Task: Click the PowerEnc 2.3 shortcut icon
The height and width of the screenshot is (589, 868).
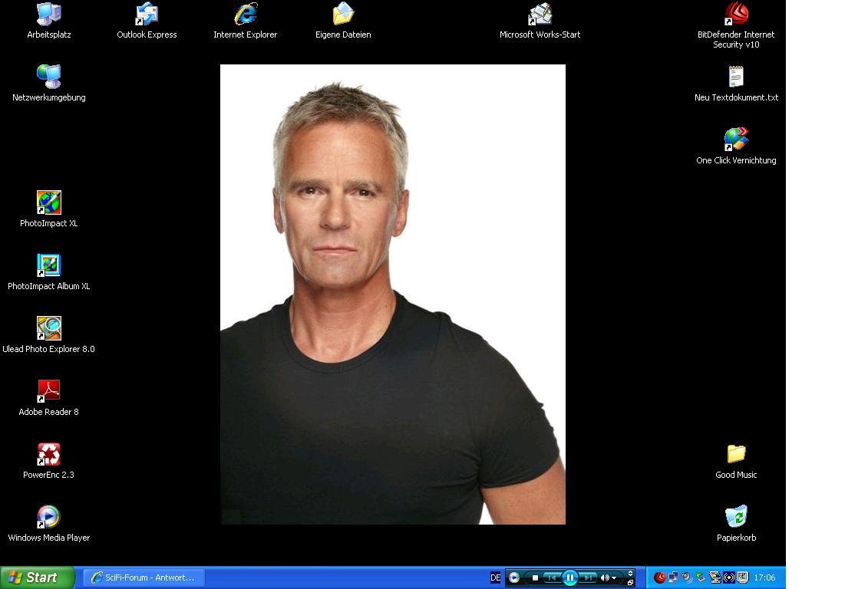Action: click(48, 454)
